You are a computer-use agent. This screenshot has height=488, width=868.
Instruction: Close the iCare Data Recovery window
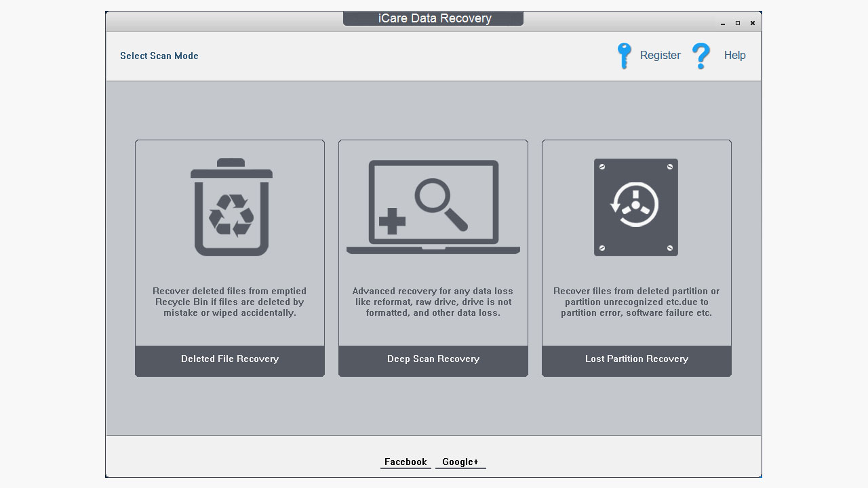(753, 23)
